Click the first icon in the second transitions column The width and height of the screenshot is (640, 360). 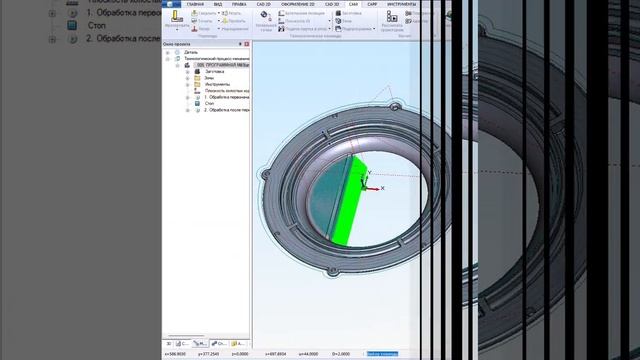[225, 13]
